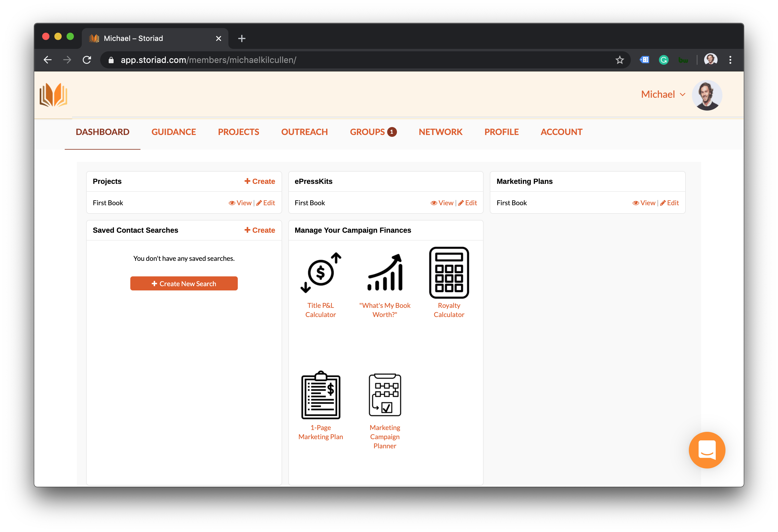Open the Royalty Calculator icon

pyautogui.click(x=449, y=272)
